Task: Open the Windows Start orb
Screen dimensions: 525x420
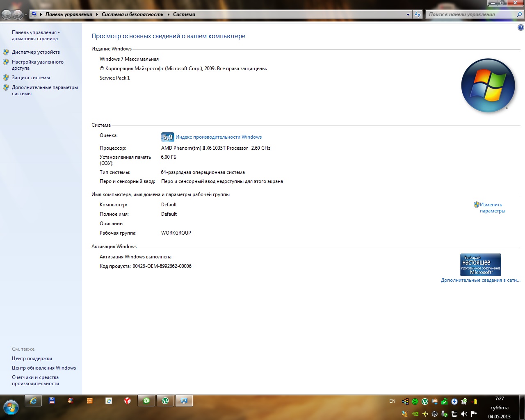Action: pyautogui.click(x=11, y=407)
